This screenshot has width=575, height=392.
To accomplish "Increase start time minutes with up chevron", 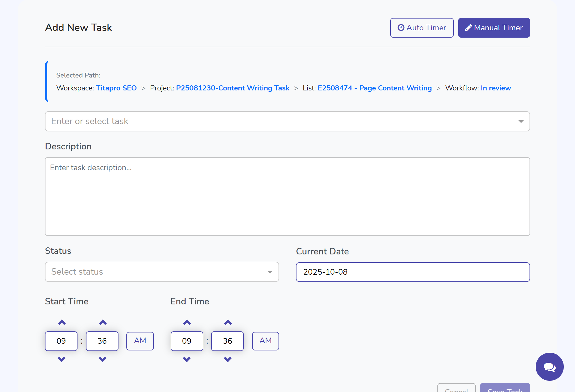I will pos(103,322).
